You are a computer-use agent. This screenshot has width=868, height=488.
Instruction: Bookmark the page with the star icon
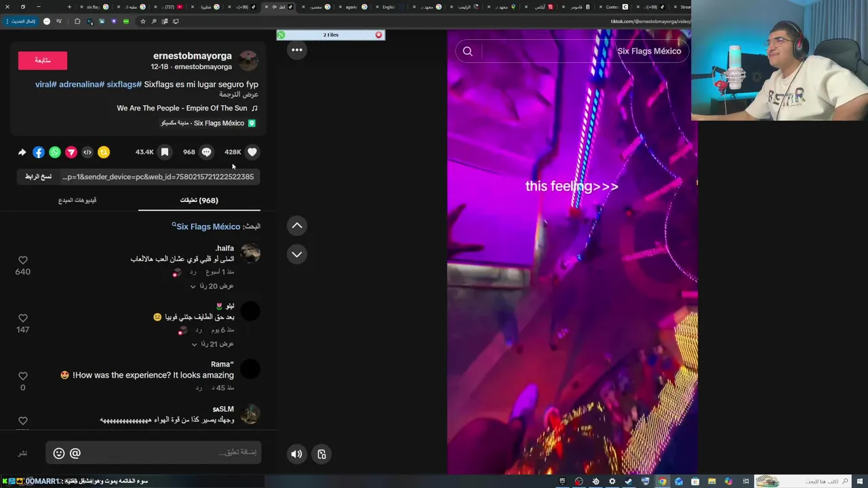click(143, 21)
